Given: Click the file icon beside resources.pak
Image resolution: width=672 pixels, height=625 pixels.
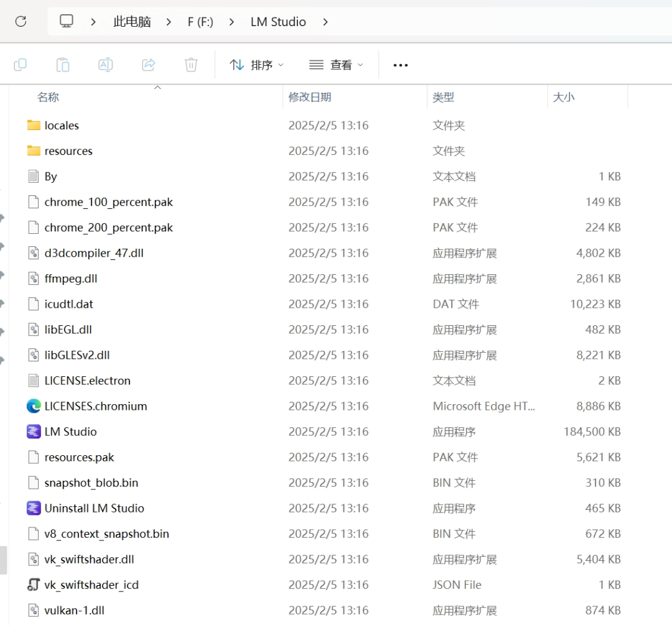Looking at the screenshot, I should [x=34, y=457].
